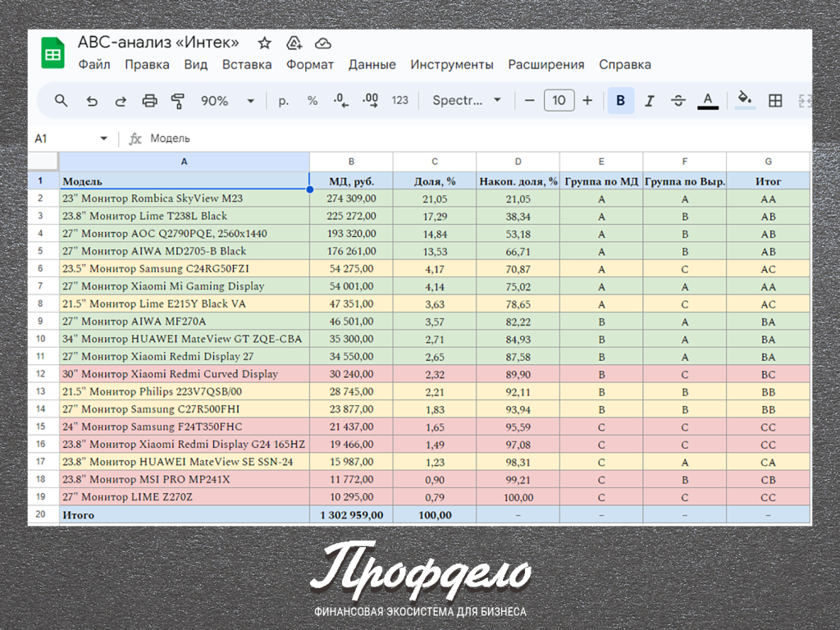Toggle strikethrough formatting
The image size is (840, 630).
click(678, 101)
